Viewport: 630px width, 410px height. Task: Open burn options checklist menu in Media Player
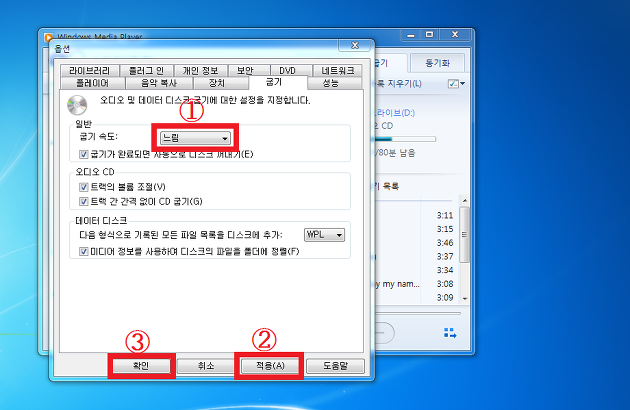[x=456, y=84]
